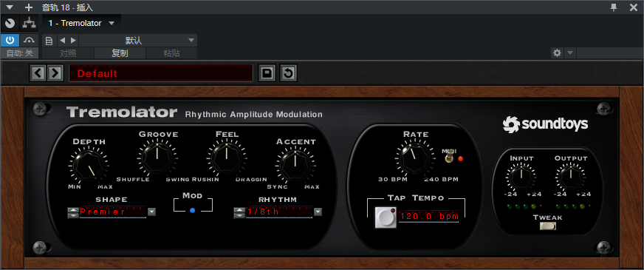The height and width of the screenshot is (270, 644).
Task: Open the Rhythm dropdown showing 1/8th
Action: pyautogui.click(x=318, y=212)
